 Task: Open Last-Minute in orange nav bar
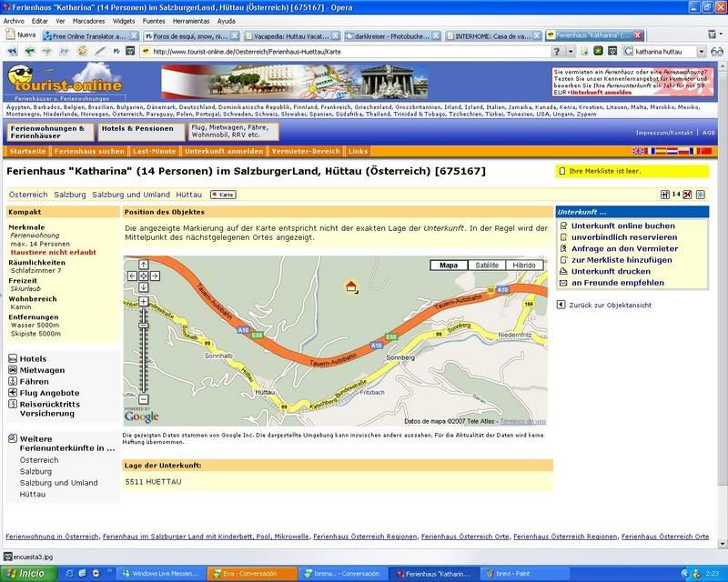click(x=155, y=151)
